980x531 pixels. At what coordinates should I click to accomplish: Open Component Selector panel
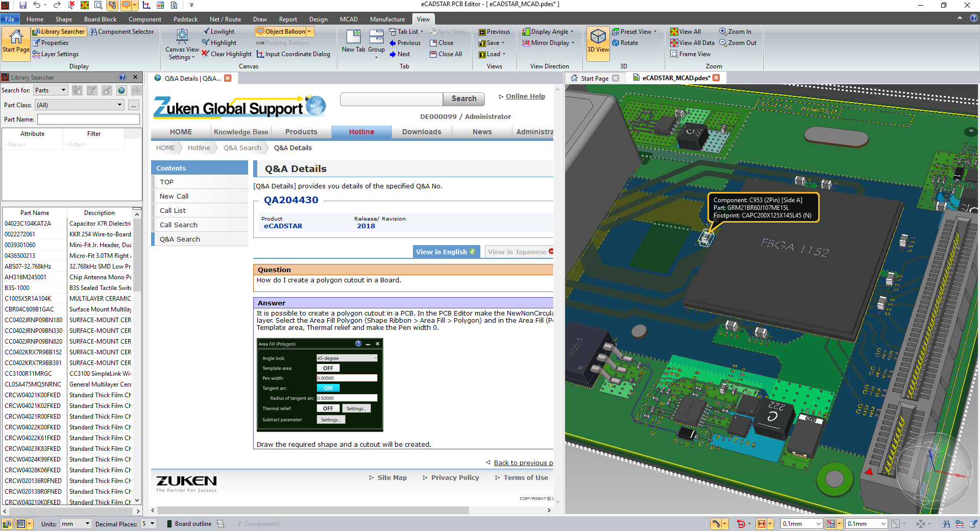click(122, 32)
